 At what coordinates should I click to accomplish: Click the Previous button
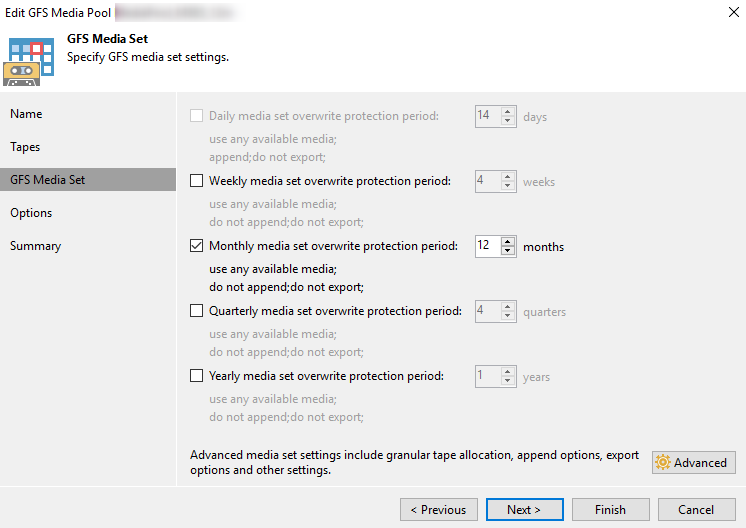click(438, 510)
